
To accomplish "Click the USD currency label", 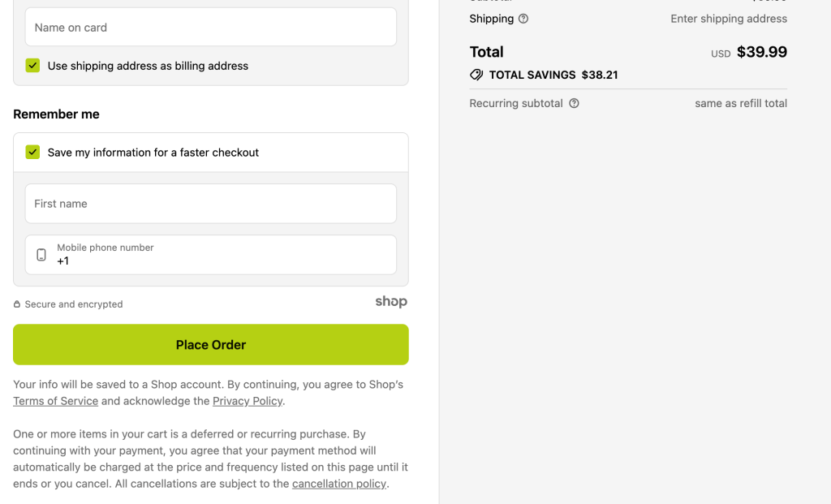I will pos(721,54).
